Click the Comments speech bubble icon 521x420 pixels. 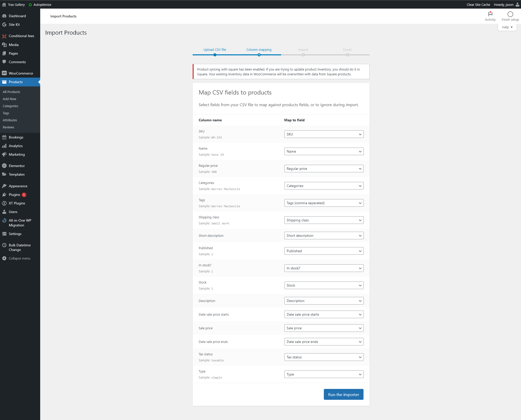click(x=4, y=62)
